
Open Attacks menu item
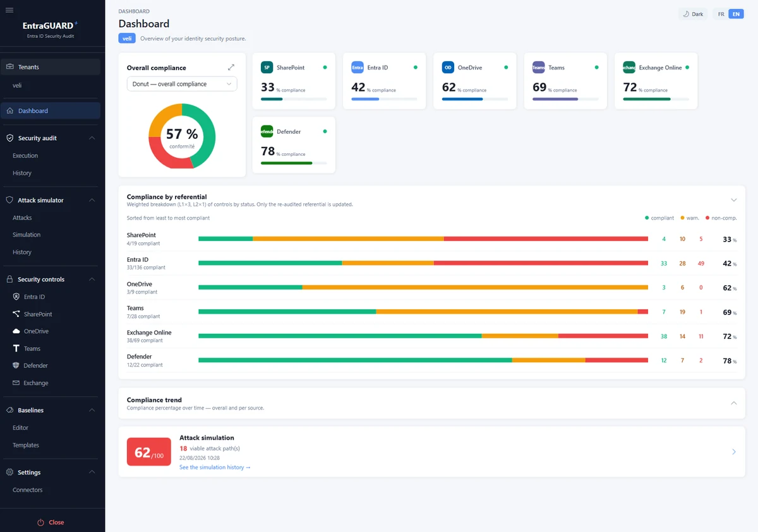point(22,218)
